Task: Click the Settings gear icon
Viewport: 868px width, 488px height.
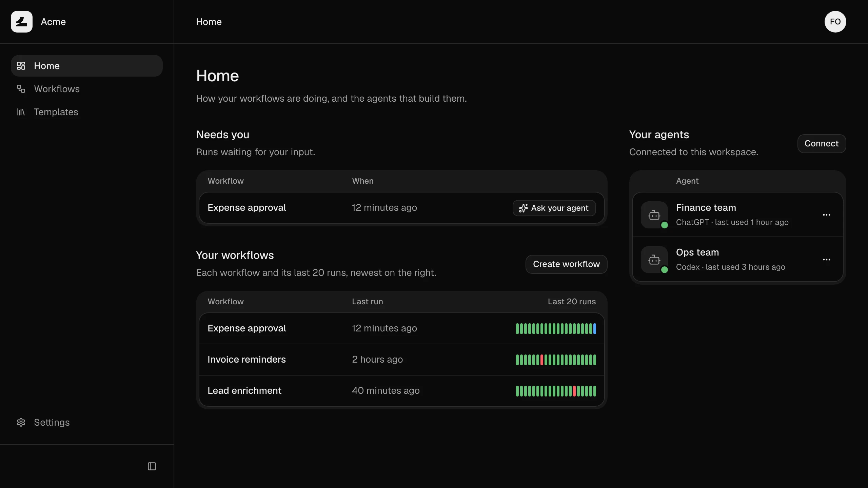Action: point(21,422)
